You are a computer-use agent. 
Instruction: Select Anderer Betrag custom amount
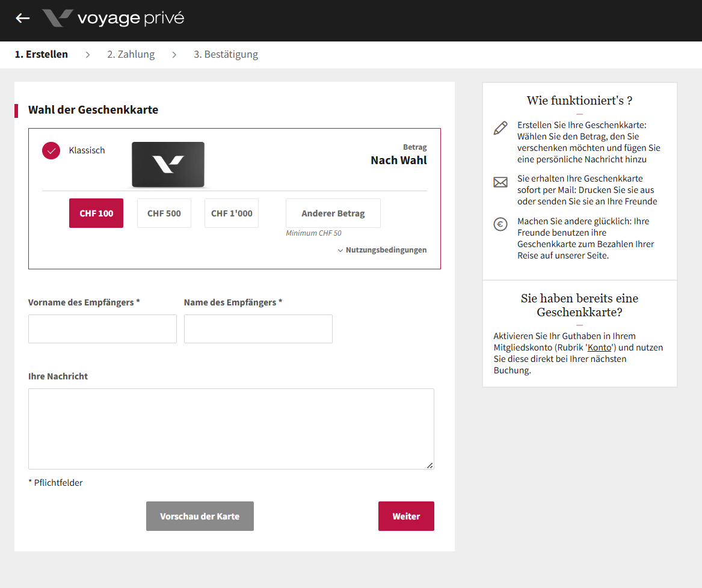pos(333,213)
